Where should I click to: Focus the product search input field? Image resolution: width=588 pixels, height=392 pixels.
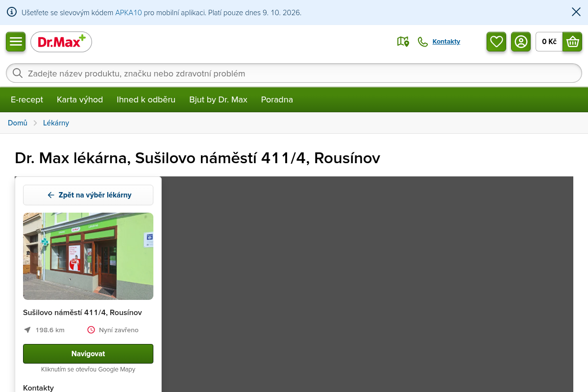(x=294, y=73)
